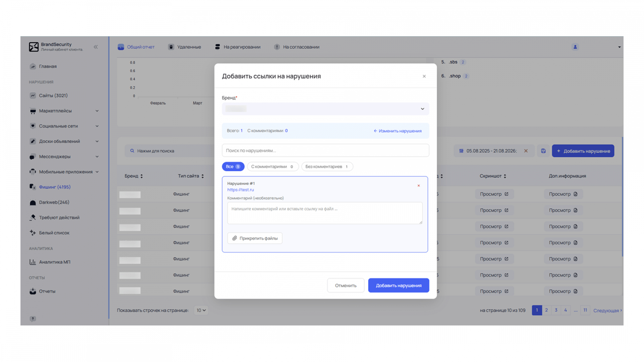Clear the date range filter
The width and height of the screenshot is (644, 362).
(526, 151)
